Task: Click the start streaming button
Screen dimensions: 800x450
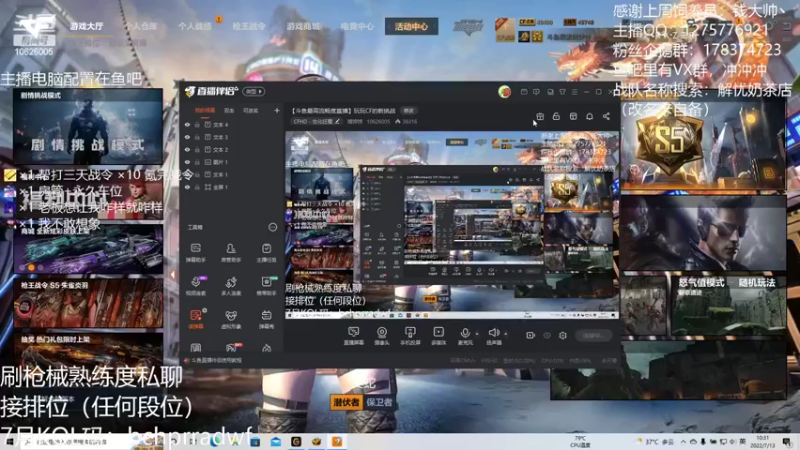Action: pos(593,335)
